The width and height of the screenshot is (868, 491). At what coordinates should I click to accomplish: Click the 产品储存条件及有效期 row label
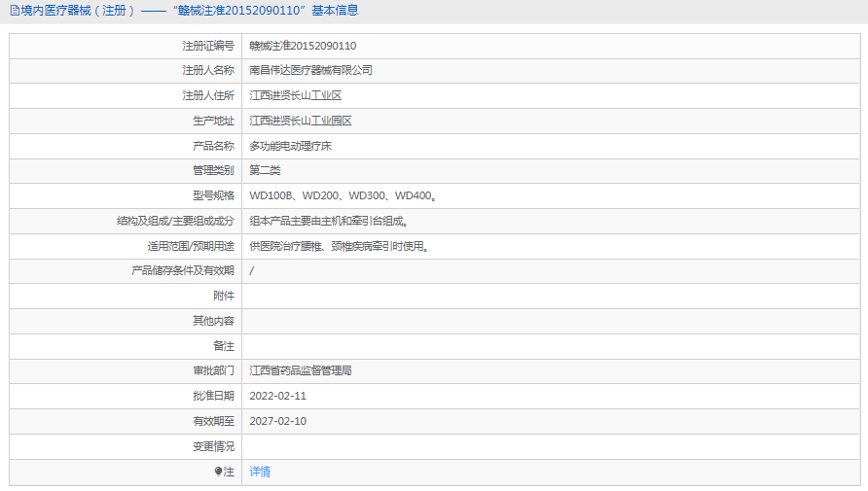(183, 271)
